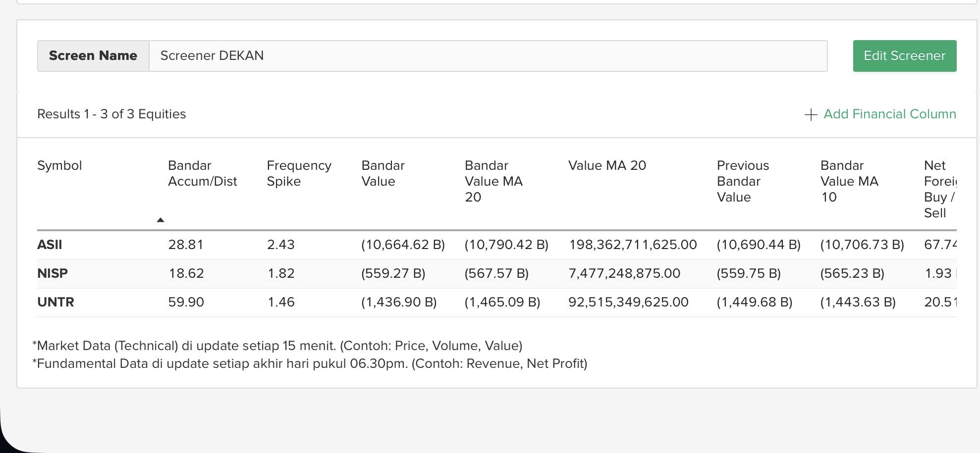Open the ASII stock symbol
Viewport: 980px width, 453px height.
[50, 245]
